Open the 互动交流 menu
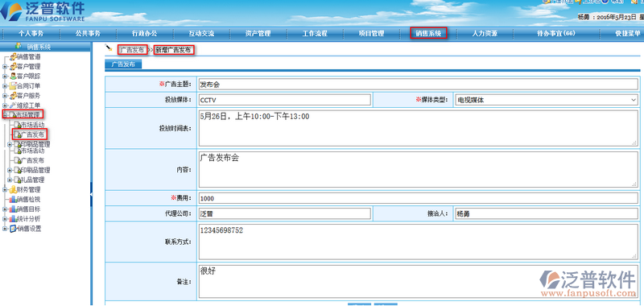644x306 pixels. 201,34
